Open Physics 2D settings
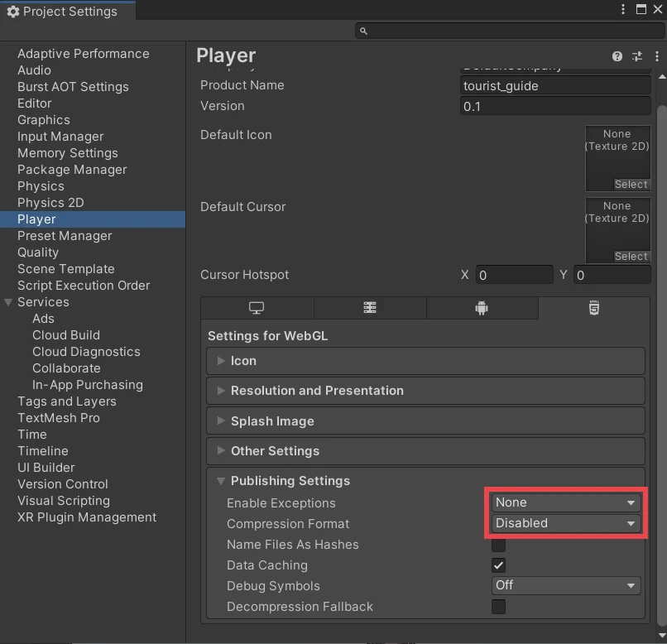667x644 pixels. [x=50, y=203]
